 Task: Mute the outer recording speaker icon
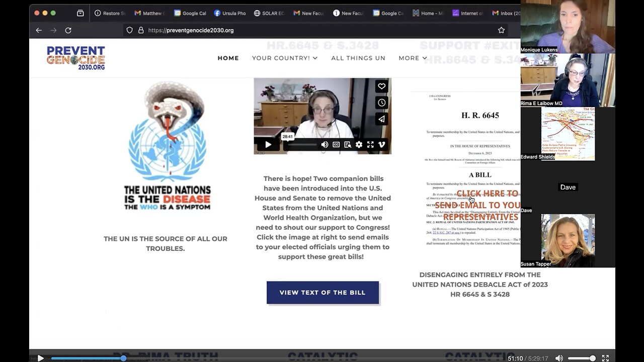coord(559,358)
